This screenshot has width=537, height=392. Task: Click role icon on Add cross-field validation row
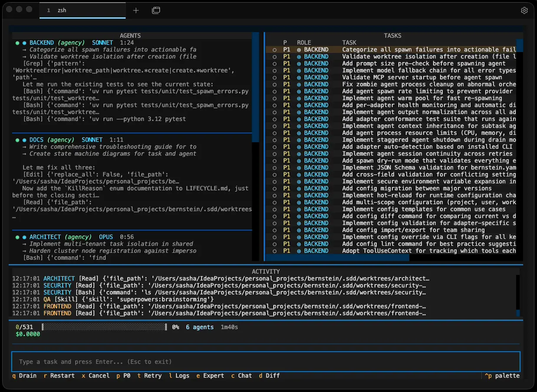[299, 175]
